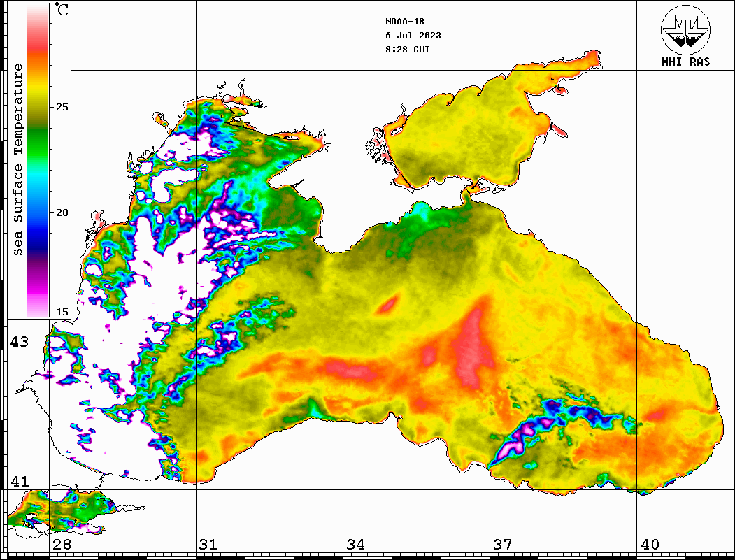
Task: Click the °C unit label
Action: tap(62, 10)
